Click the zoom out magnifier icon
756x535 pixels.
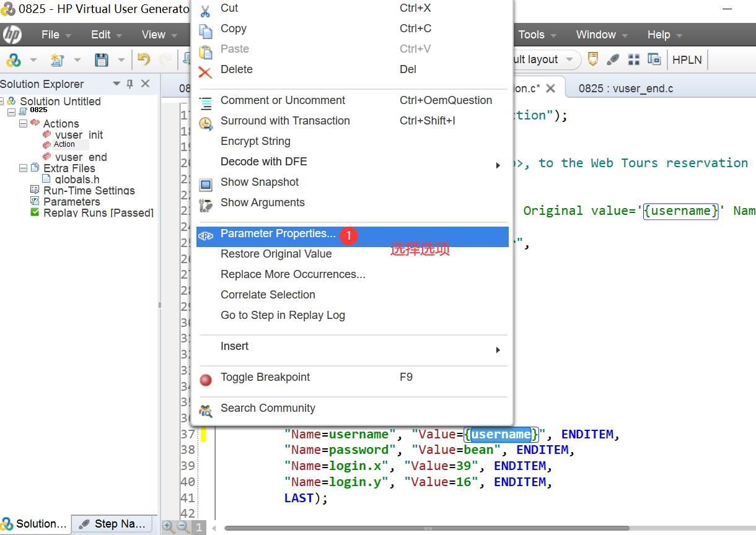[183, 527]
